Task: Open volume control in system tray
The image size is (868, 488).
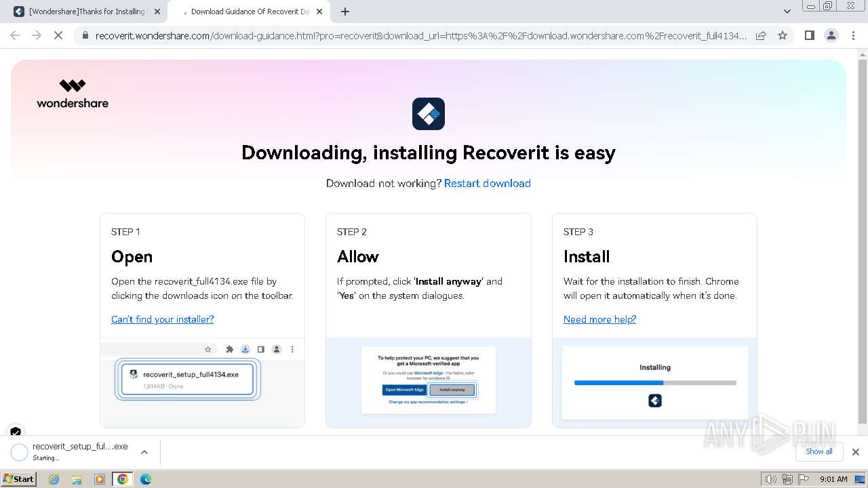Action: (770, 479)
